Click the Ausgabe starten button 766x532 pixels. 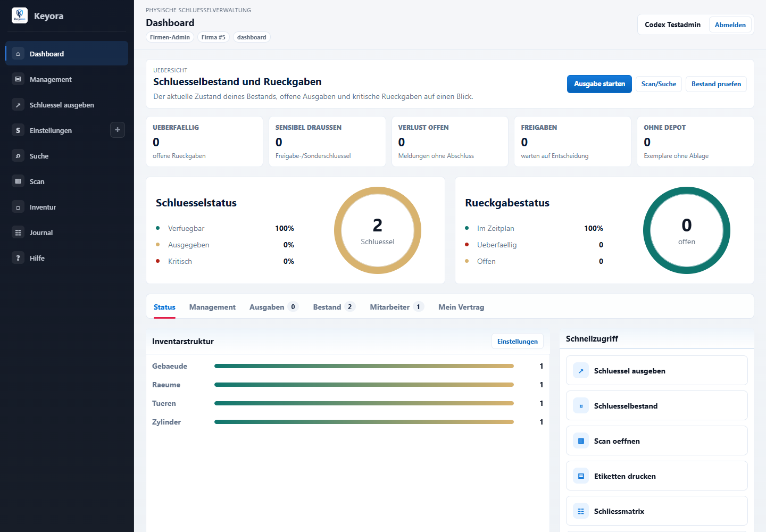[600, 84]
